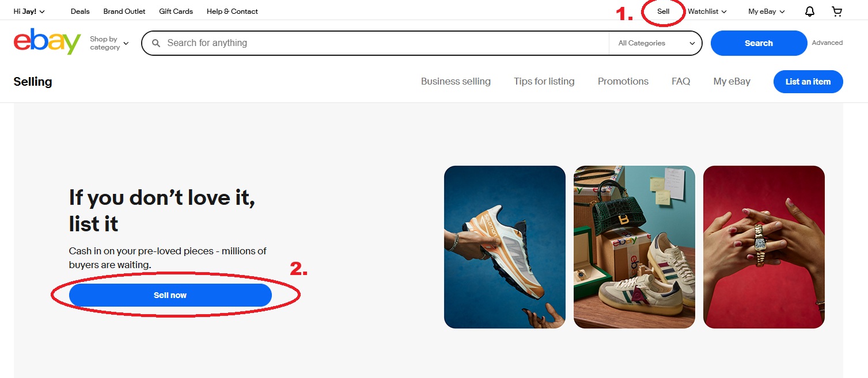Expand the Hi Jay account dropdown
868x378 pixels.
[29, 12]
